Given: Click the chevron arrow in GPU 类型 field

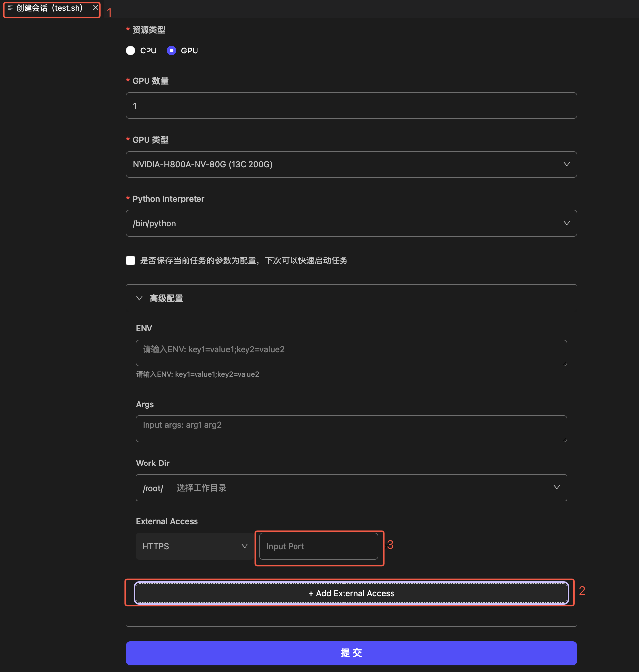Looking at the screenshot, I should tap(567, 164).
